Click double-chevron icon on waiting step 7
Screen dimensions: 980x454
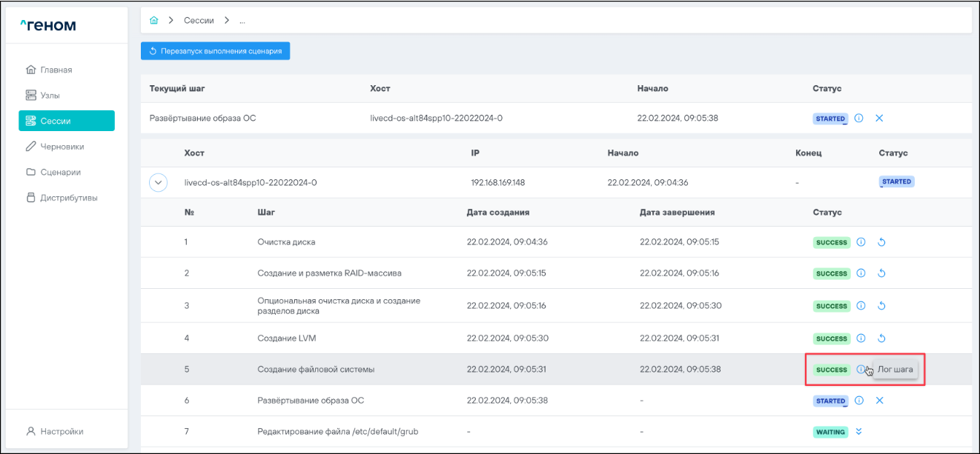coord(860,432)
